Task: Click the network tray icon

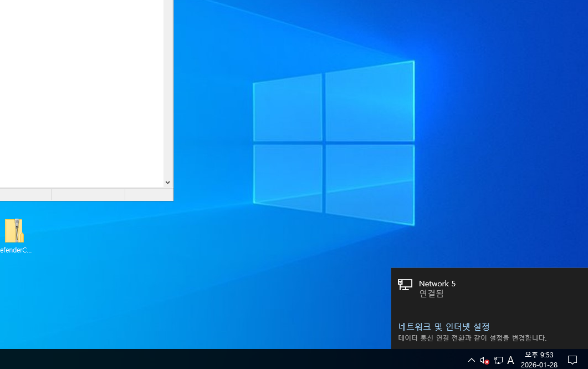Action: [x=498, y=360]
